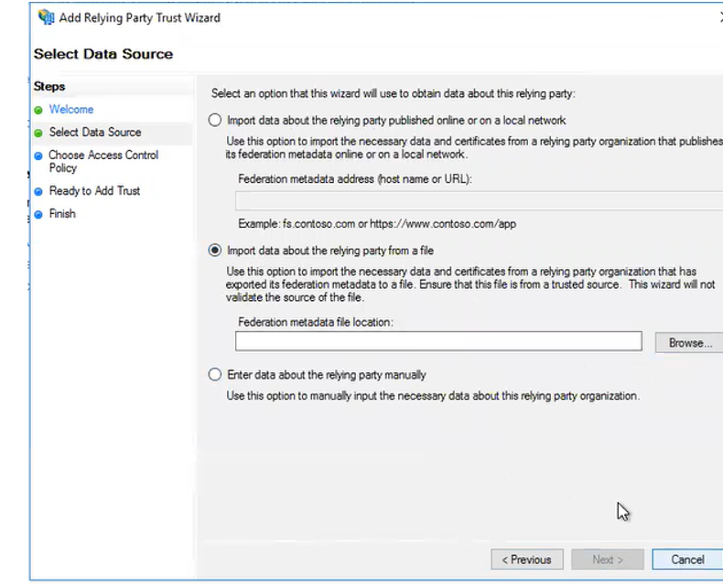Jump to the Ready to Add Trust step label

94,191
